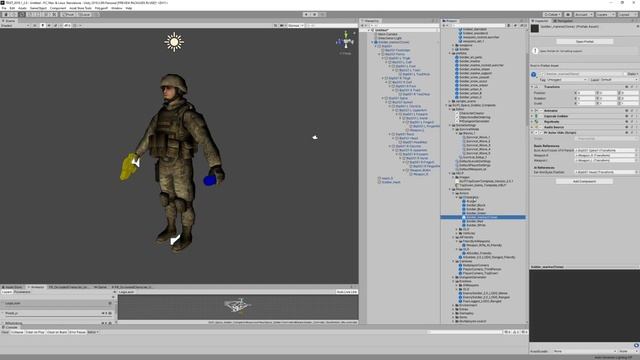Open the Tag dropdown in Inspector
The width and height of the screenshot is (640, 360).
point(567,80)
